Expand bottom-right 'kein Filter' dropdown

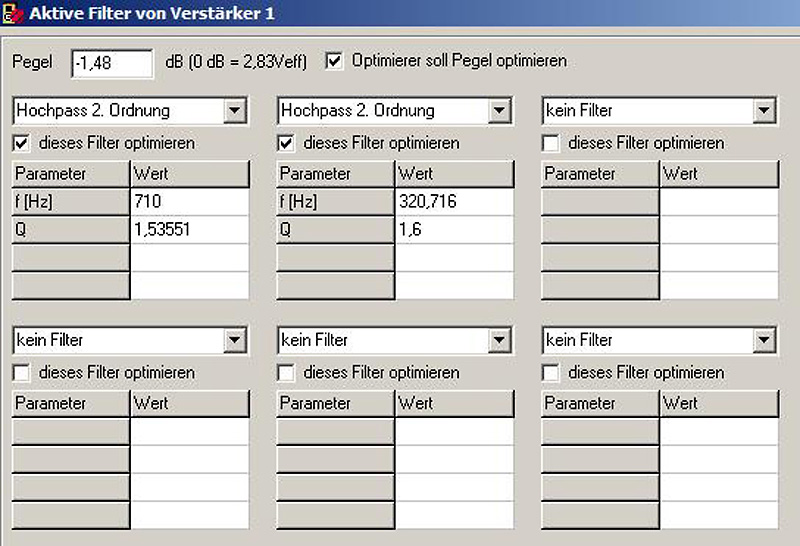764,341
